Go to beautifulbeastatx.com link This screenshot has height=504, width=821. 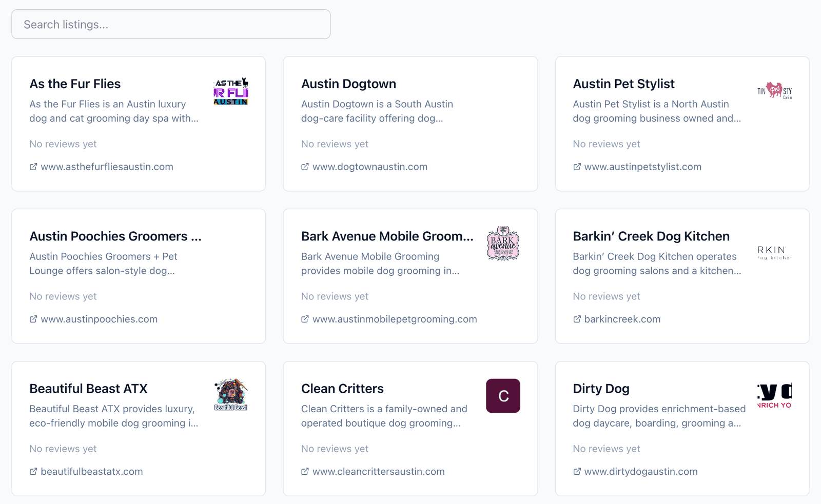(92, 471)
